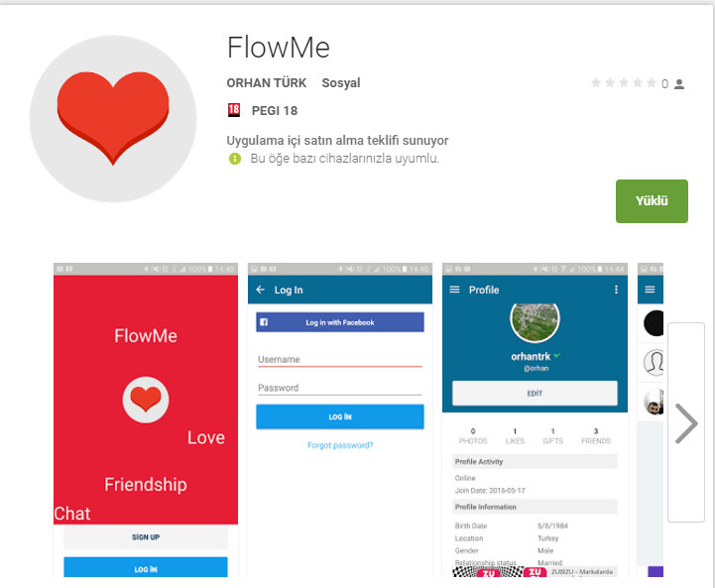Viewport: 715px width, 588px height.
Task: Open the Profile screen screenshot
Action: tap(535, 419)
